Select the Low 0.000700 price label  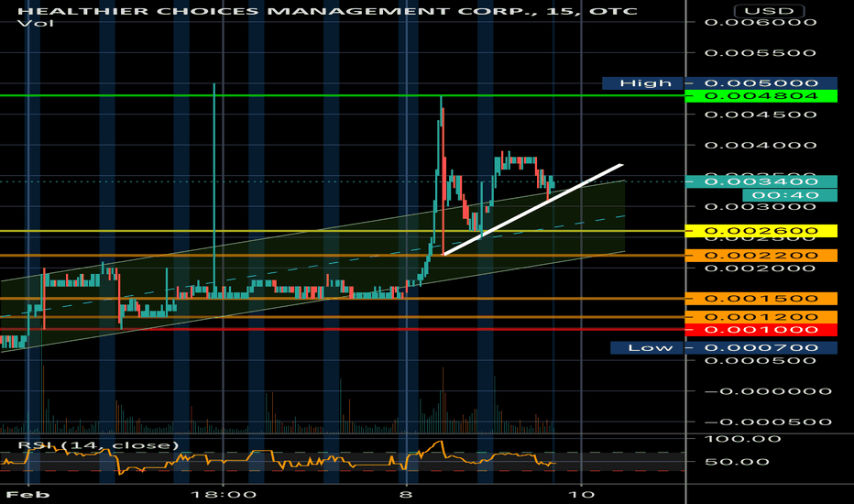click(723, 347)
